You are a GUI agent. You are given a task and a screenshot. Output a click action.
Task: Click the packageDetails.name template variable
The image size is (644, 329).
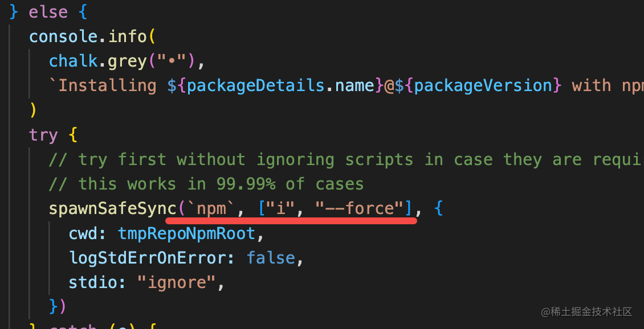tap(281, 86)
